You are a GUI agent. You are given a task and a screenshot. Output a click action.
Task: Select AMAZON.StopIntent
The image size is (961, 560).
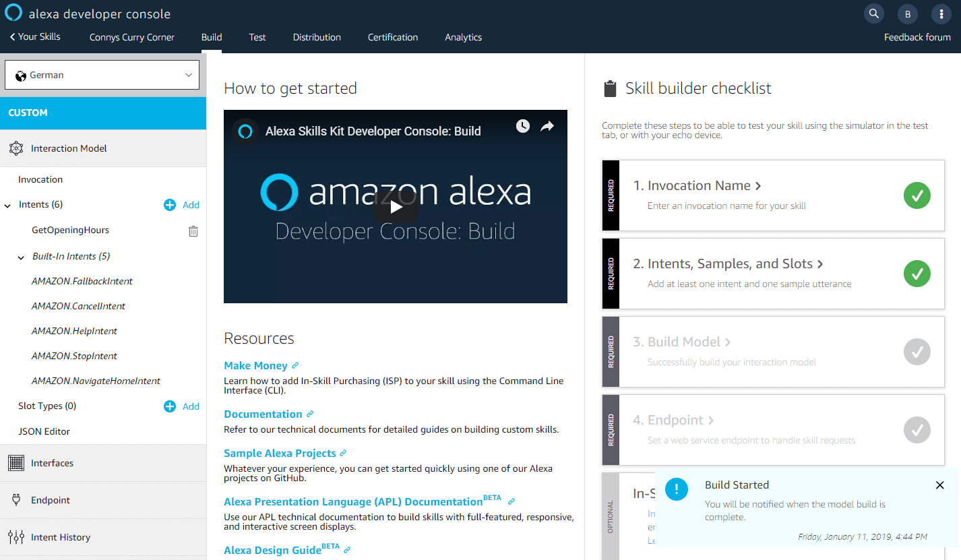pos(75,356)
